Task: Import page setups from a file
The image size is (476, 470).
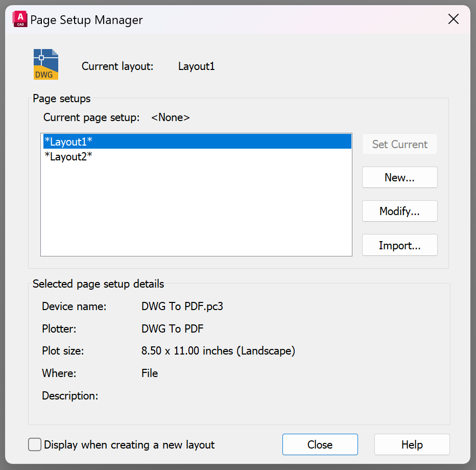Action: (x=399, y=245)
